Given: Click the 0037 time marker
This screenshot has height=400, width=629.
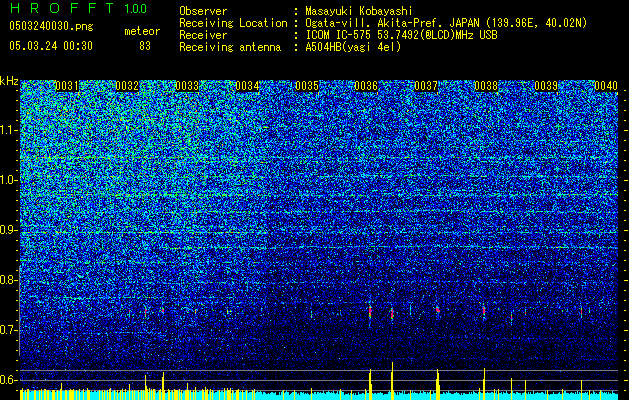Looking at the screenshot, I should [x=426, y=86].
